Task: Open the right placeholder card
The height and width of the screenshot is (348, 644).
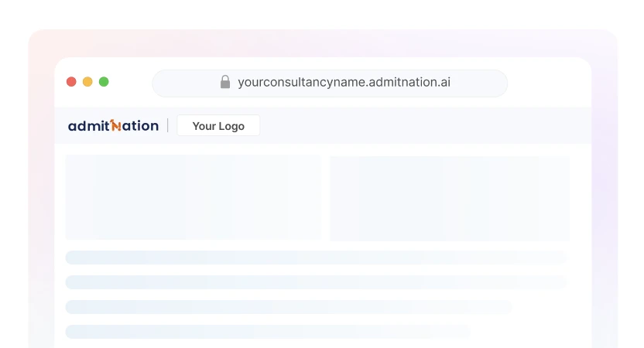Action: pyautogui.click(x=450, y=199)
